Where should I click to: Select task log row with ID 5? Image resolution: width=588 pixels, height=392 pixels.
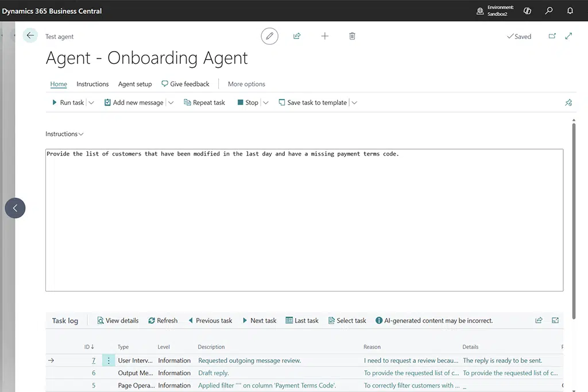(304, 385)
